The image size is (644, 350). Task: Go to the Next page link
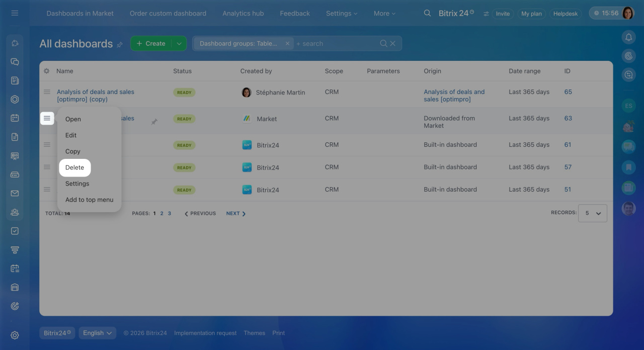pyautogui.click(x=235, y=214)
